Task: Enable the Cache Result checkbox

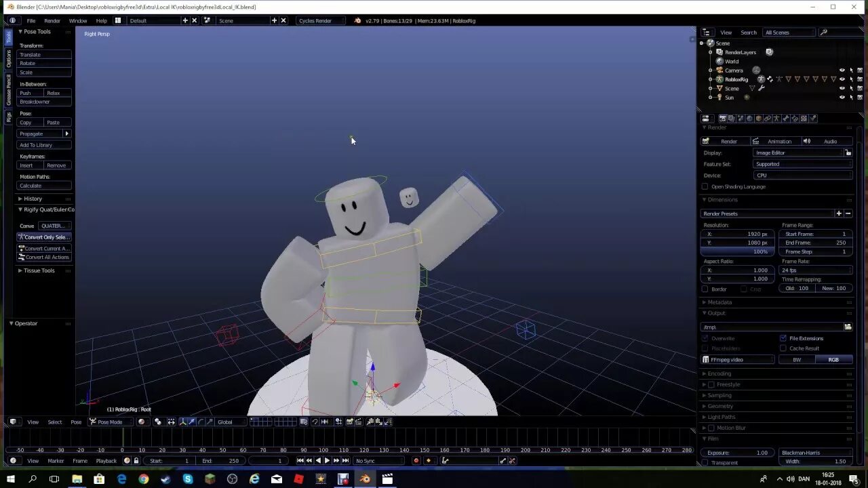Action: click(x=783, y=348)
